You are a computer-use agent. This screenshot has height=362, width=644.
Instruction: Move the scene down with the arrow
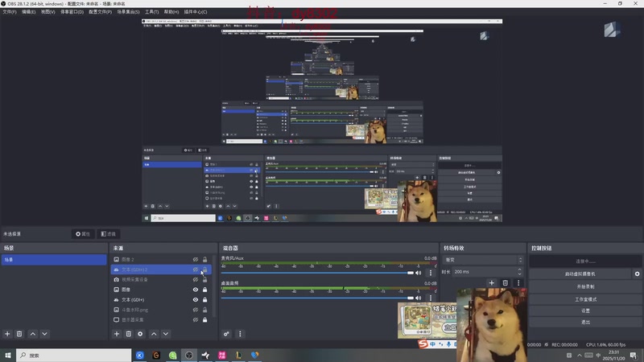click(44, 334)
